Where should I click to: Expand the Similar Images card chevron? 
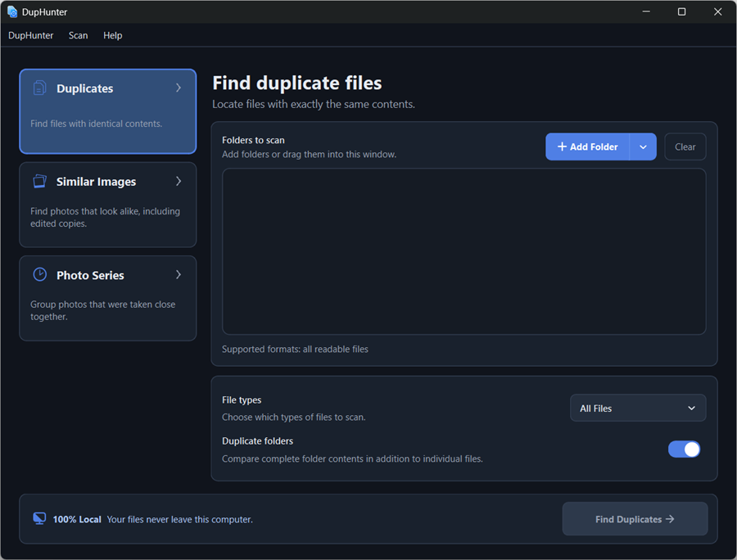179,181
